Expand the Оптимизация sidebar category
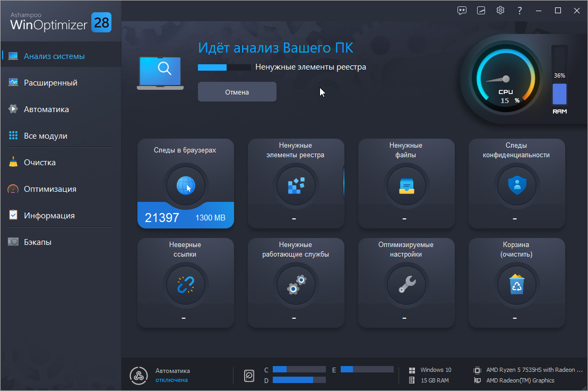Viewport: 588px width, 391px height. (x=50, y=189)
